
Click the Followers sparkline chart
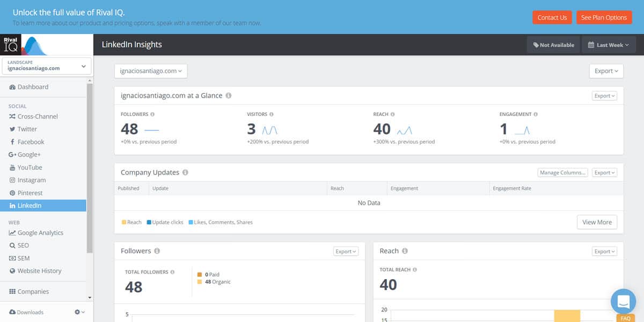(x=152, y=130)
